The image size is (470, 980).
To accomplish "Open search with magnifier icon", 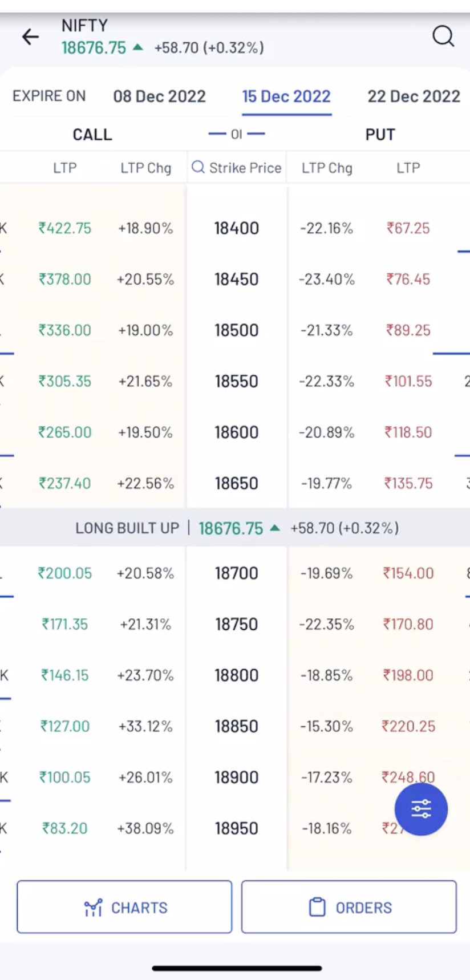I will coord(443,37).
